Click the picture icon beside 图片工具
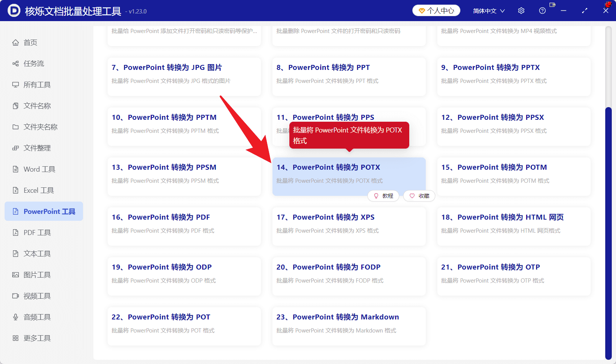 [15, 275]
